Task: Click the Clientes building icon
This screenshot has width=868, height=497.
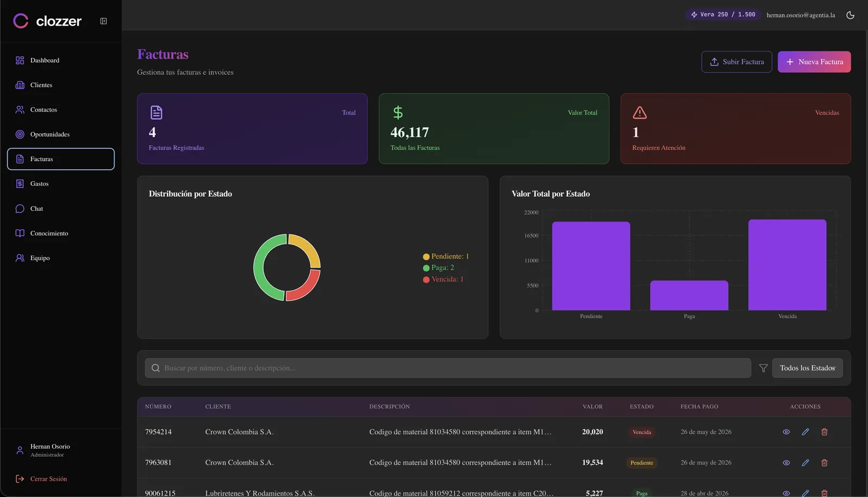Action: 20,85
